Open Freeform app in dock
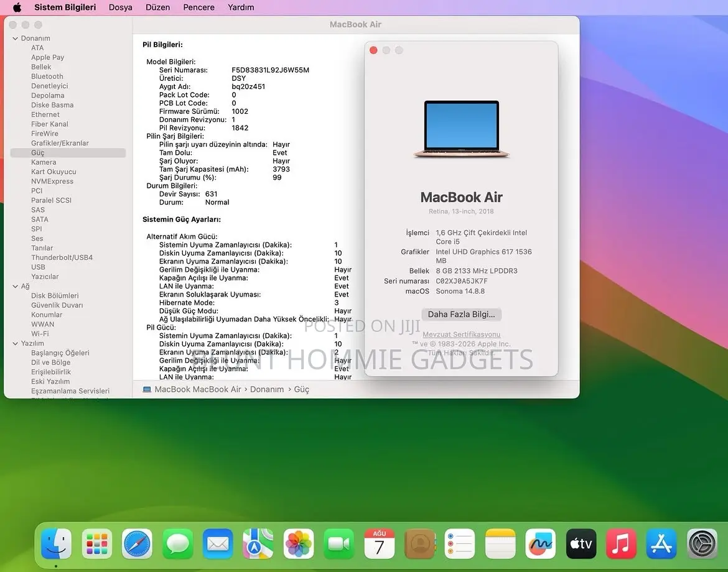 (x=541, y=543)
